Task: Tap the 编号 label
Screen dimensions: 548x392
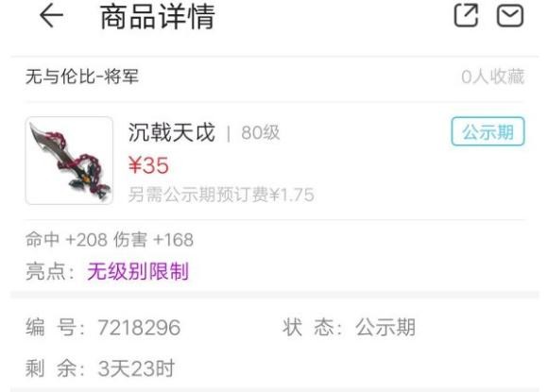Action: click(x=50, y=328)
